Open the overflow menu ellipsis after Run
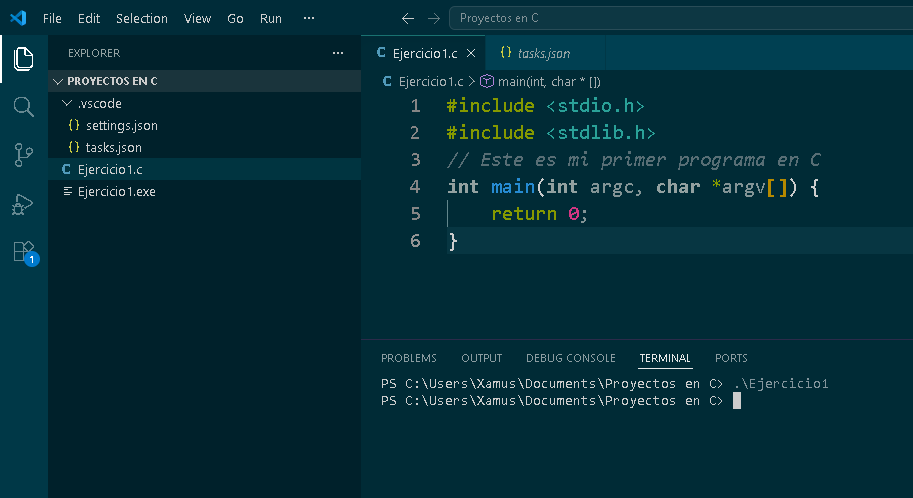 pos(309,18)
